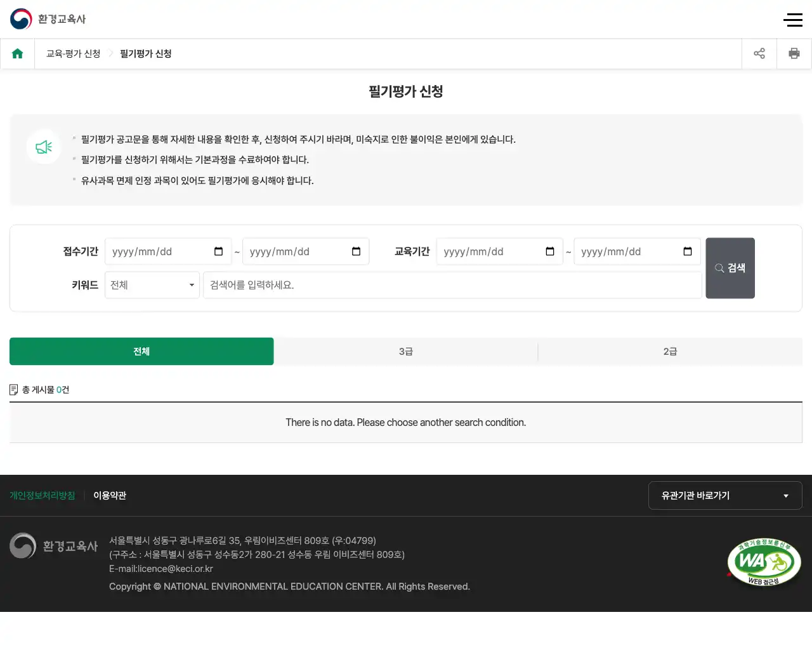Go to home via house icon
Screen dimensions: 812x650
18,53
